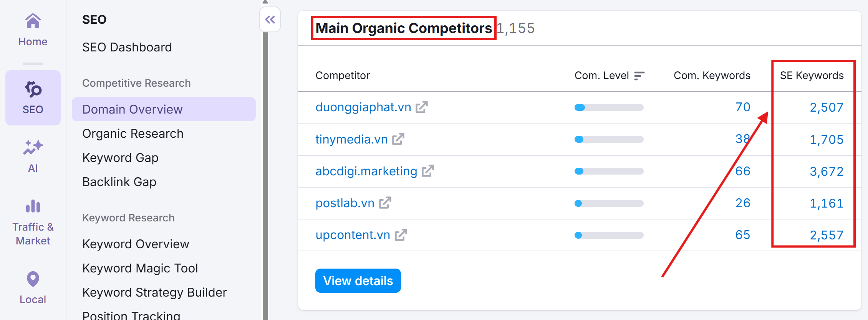Viewport: 868px width, 320px height.
Task: Open the duonggiaphat.vn competitor link
Action: (x=363, y=107)
